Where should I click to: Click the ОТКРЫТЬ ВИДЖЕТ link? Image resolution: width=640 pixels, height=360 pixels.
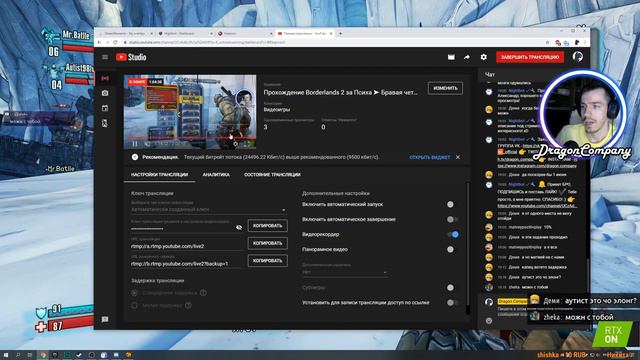pyautogui.click(x=429, y=157)
